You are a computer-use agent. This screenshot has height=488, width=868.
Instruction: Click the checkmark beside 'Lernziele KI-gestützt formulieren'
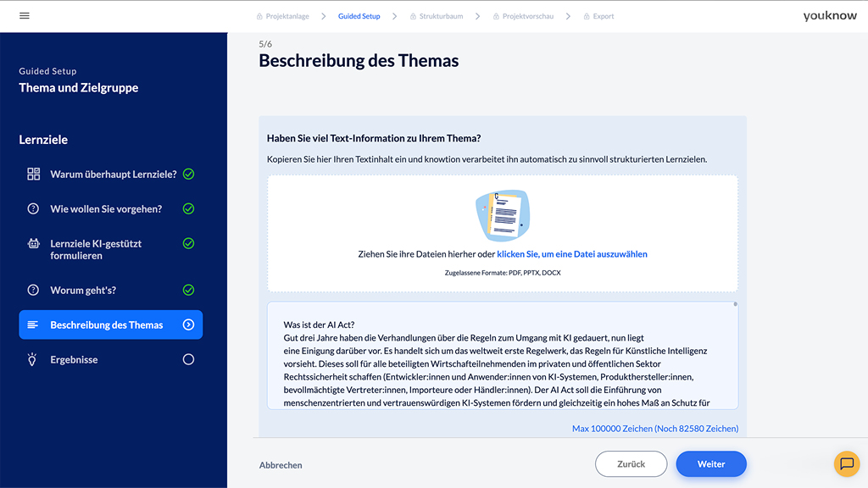[188, 243]
